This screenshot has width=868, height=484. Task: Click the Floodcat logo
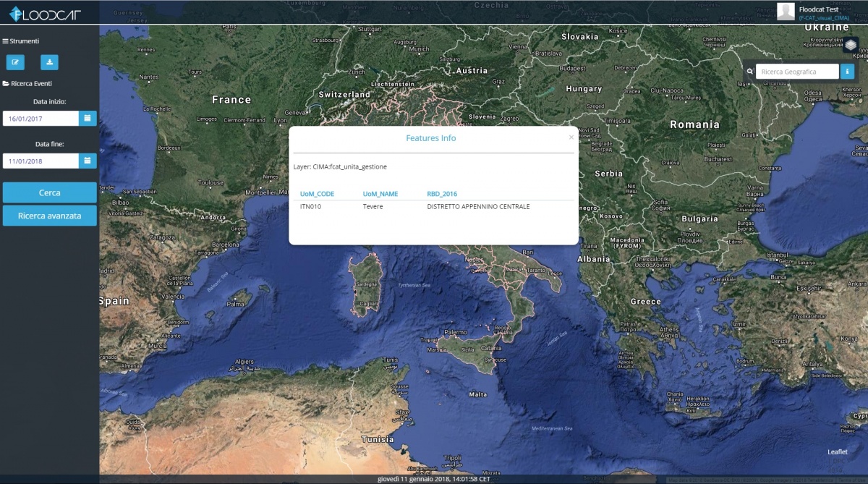pos(45,13)
